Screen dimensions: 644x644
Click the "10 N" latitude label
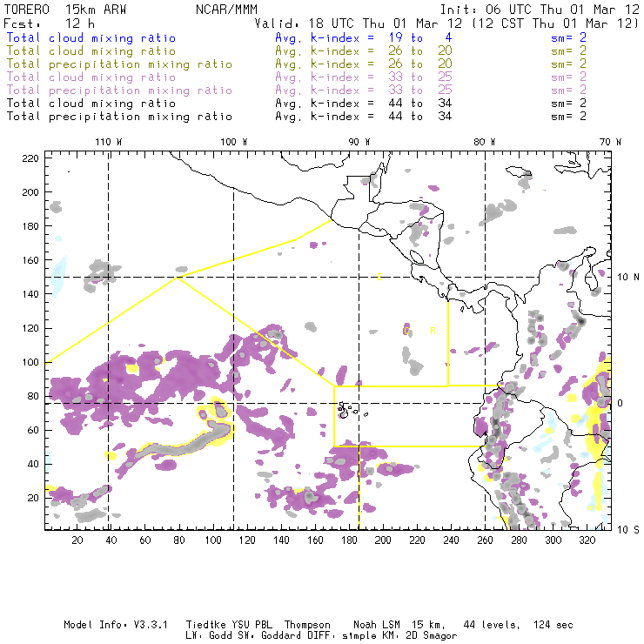click(628, 278)
